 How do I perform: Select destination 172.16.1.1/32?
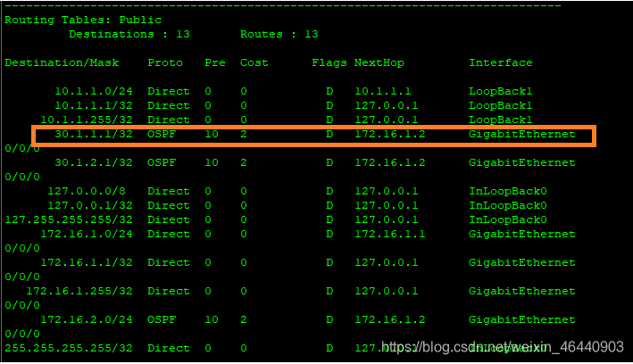(x=87, y=262)
